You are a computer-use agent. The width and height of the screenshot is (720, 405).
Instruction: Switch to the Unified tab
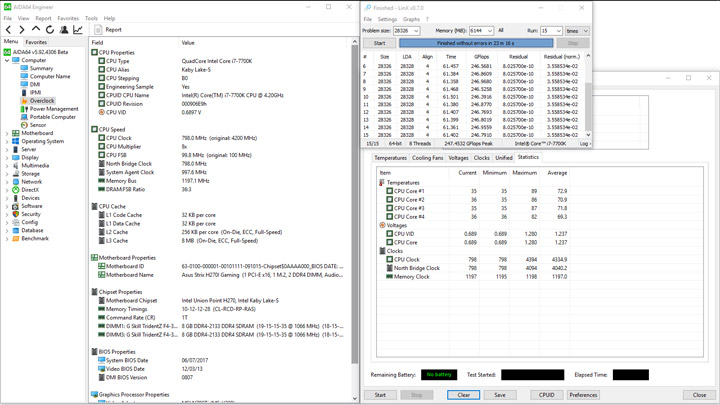click(x=504, y=158)
